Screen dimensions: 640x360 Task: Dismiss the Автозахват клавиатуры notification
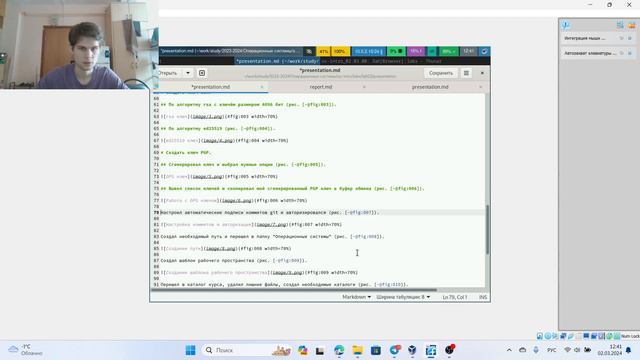pos(630,53)
